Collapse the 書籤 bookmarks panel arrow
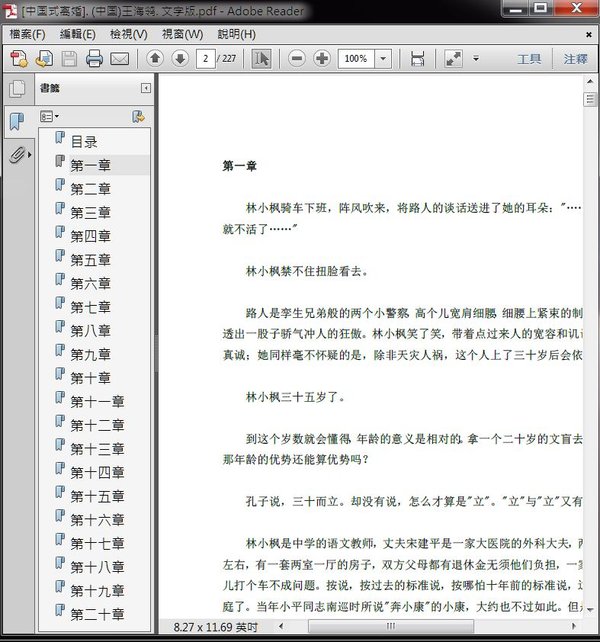Image resolution: width=600 pixels, height=642 pixels. point(146,88)
